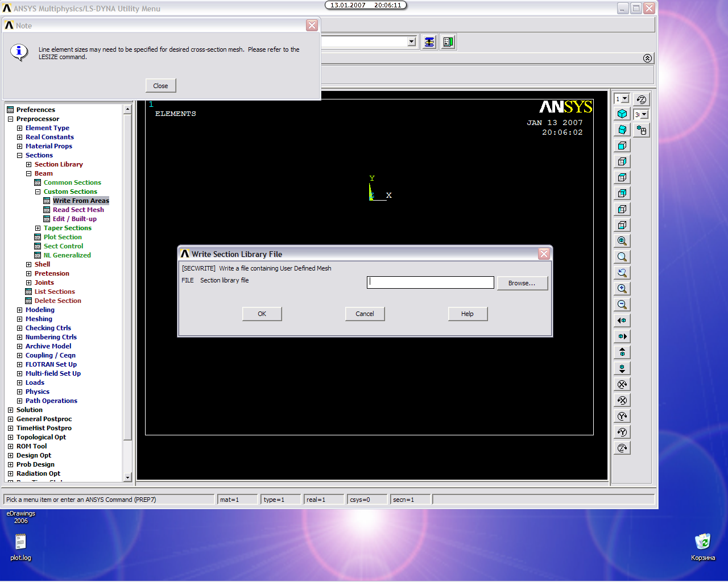Collapse the Sections branch
728x582 pixels.
19,155
